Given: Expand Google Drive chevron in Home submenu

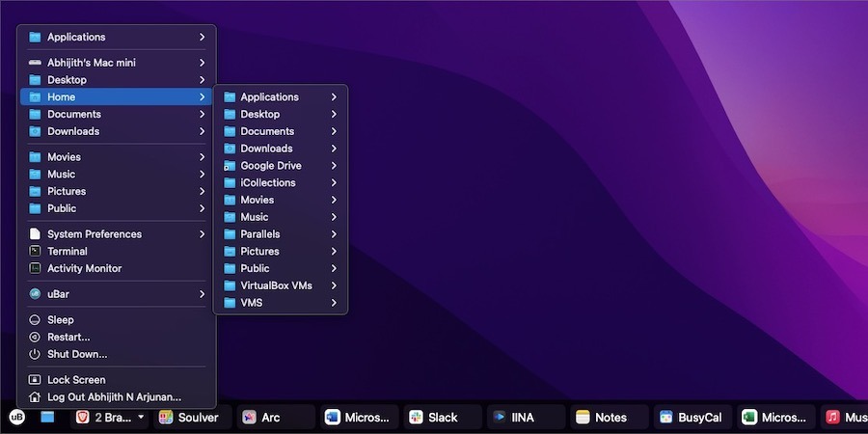Looking at the screenshot, I should coord(334,166).
